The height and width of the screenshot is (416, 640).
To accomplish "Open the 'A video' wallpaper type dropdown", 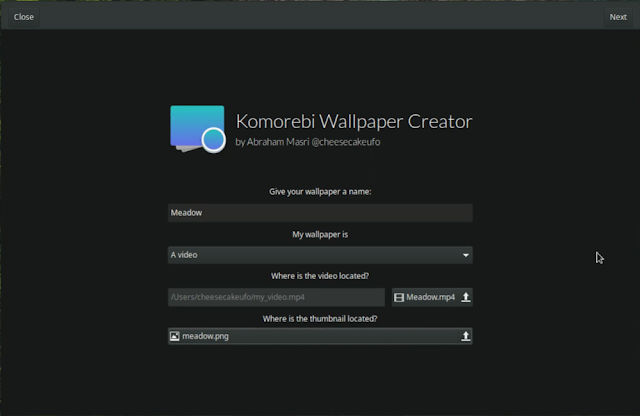I will pyautogui.click(x=320, y=255).
